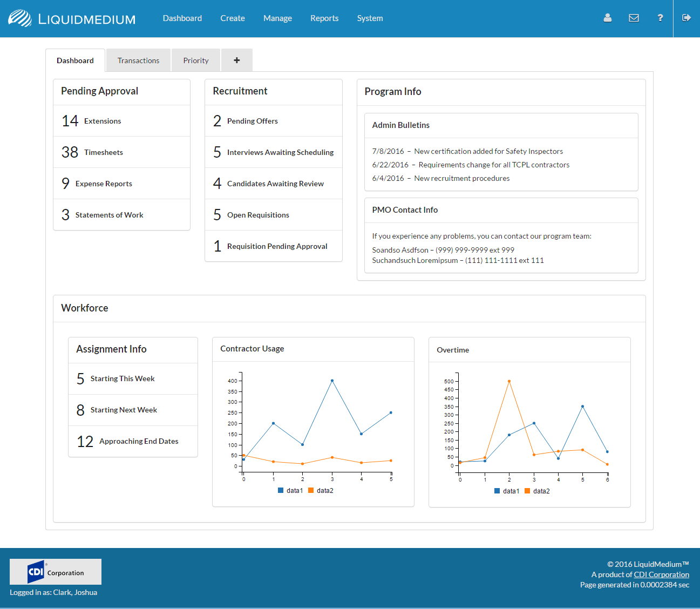Open the Create menu
This screenshot has width=700, height=609.
(233, 18)
